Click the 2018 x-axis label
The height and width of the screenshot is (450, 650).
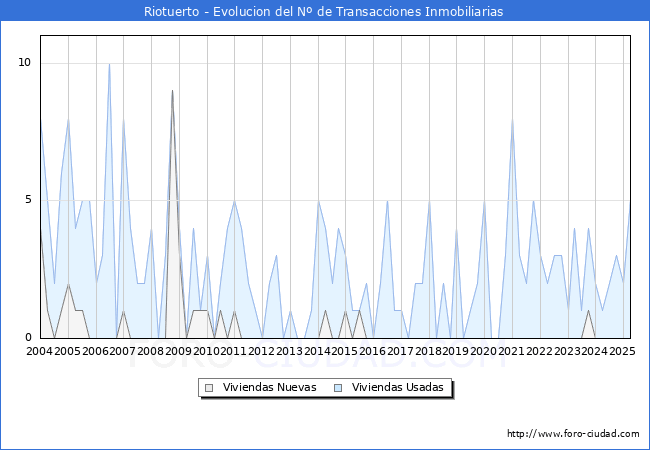[x=428, y=351]
